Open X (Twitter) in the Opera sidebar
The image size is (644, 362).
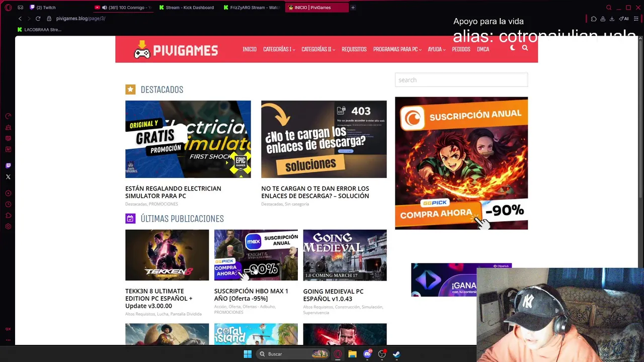pos(8,176)
